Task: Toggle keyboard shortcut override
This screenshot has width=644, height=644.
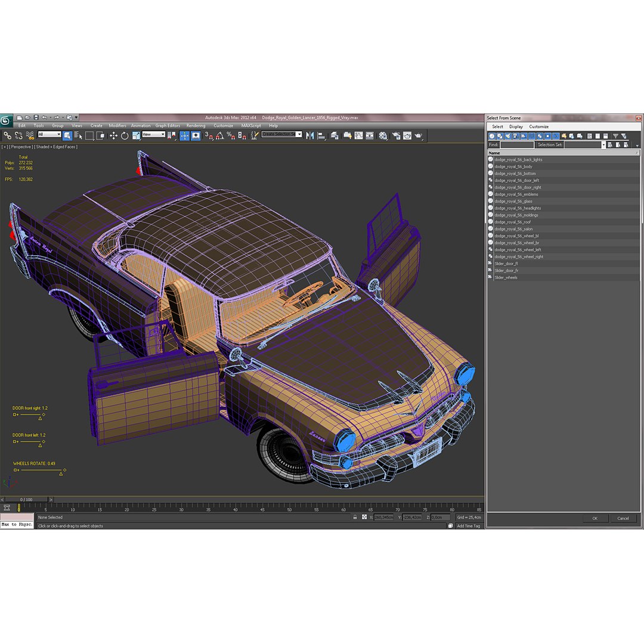Action: click(x=196, y=135)
